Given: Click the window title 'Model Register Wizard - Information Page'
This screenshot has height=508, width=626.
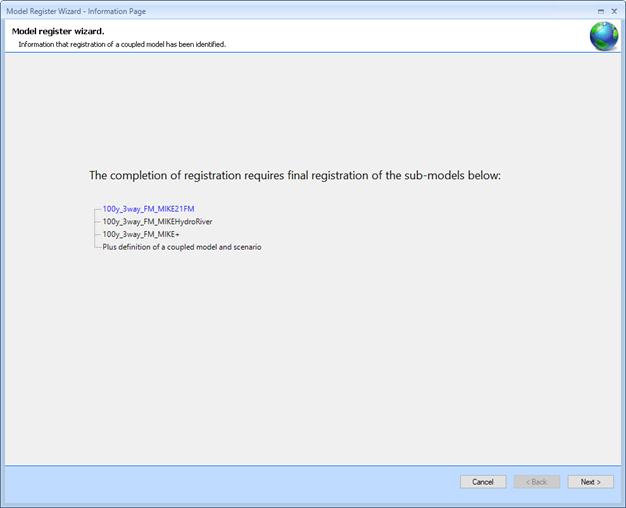Looking at the screenshot, I should pyautogui.click(x=76, y=11).
